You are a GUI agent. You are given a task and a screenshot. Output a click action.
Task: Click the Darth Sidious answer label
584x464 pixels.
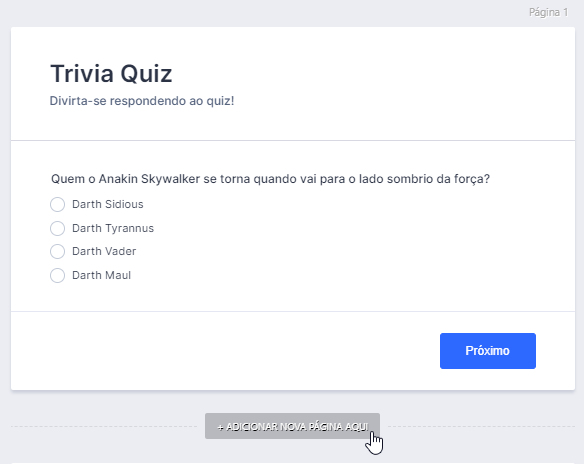[108, 204]
